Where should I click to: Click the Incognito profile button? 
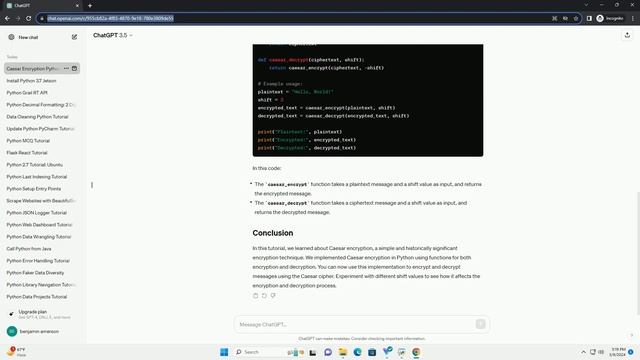(610, 18)
